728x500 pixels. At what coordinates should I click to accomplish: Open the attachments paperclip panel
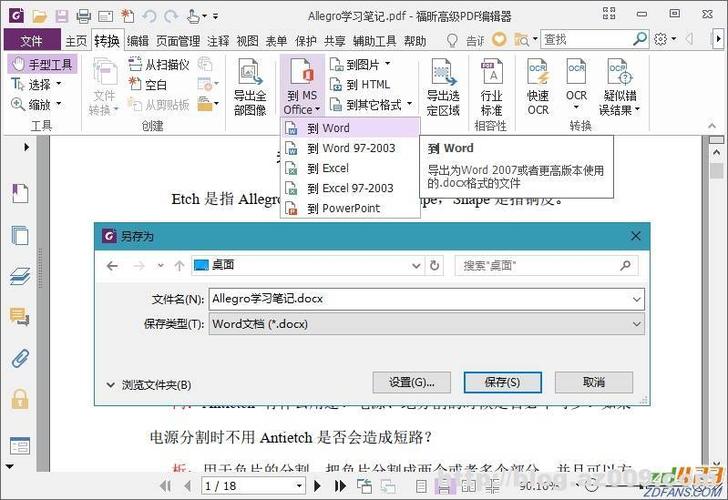coord(20,358)
